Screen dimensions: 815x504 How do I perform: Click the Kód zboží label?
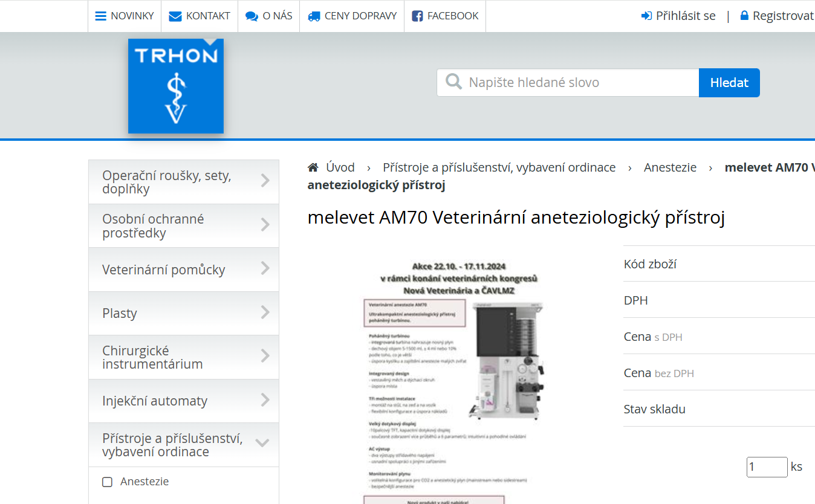point(650,264)
